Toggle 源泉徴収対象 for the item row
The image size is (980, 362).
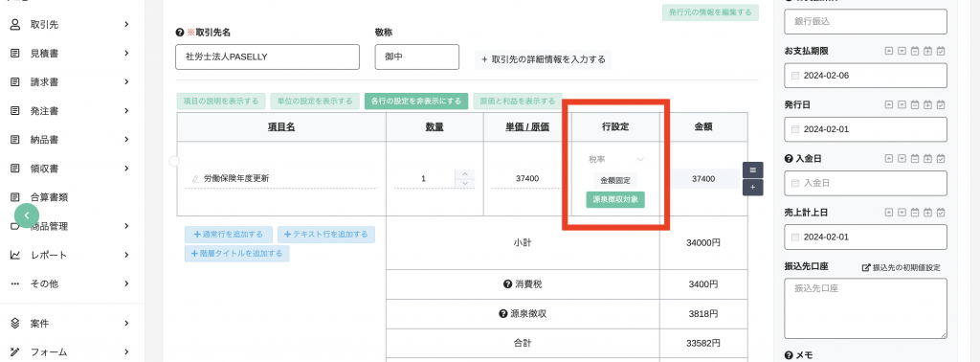[x=615, y=199]
